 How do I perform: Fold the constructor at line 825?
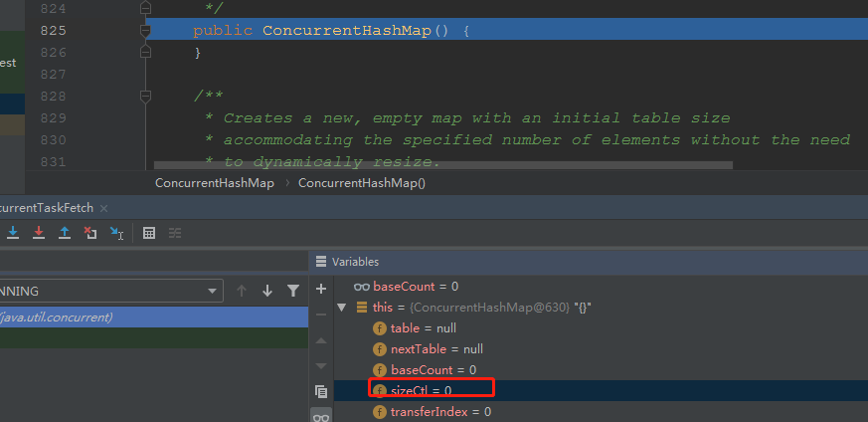point(146,31)
